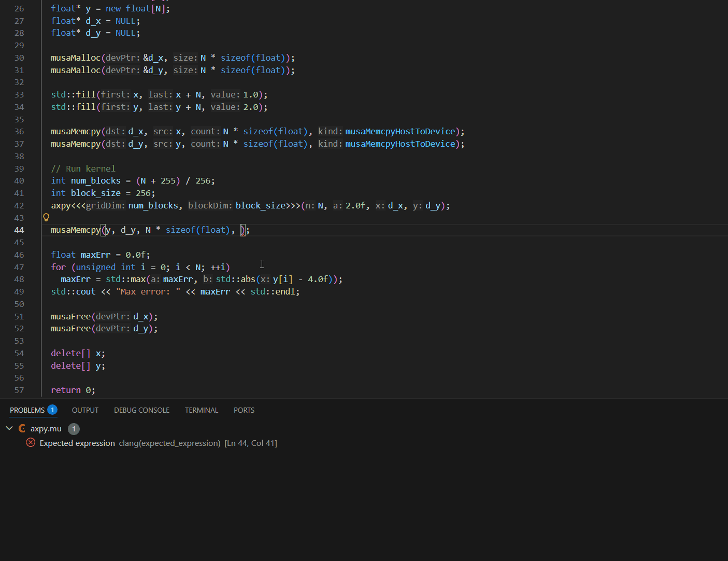Click the "Max error: " string literal
This screenshot has width=728, height=561.
[x=148, y=291]
